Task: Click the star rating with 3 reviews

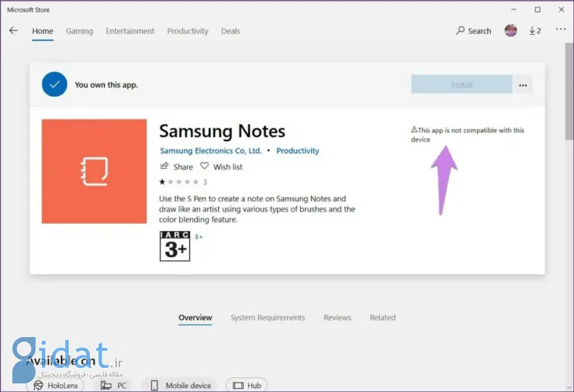Action: [x=183, y=182]
